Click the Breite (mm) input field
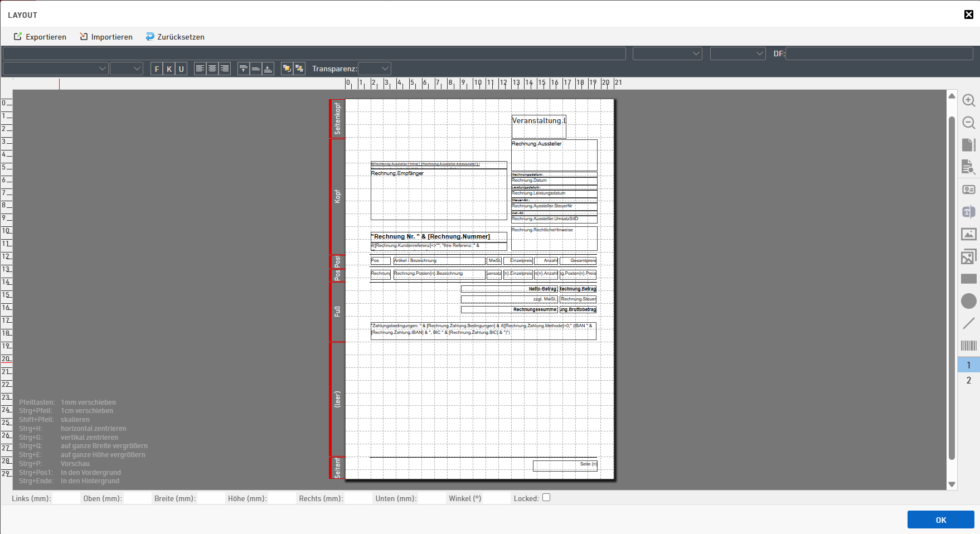Screen dimensions: 980x534 pyautogui.click(x=211, y=498)
